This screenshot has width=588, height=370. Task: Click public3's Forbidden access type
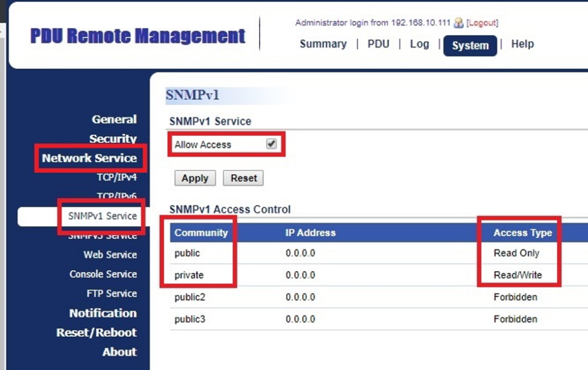point(516,319)
